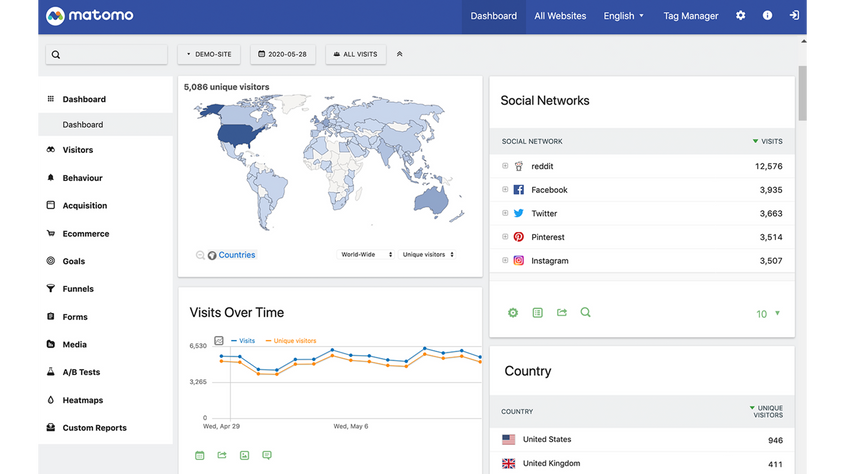The height and width of the screenshot is (474, 844).
Task: Expand the Pinterest row
Action: click(505, 237)
